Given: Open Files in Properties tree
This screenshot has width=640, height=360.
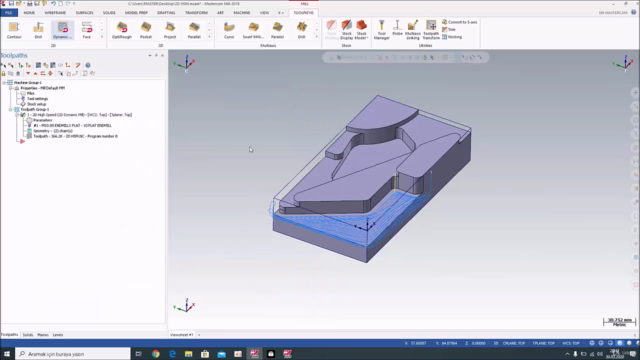Looking at the screenshot, I should [x=31, y=93].
